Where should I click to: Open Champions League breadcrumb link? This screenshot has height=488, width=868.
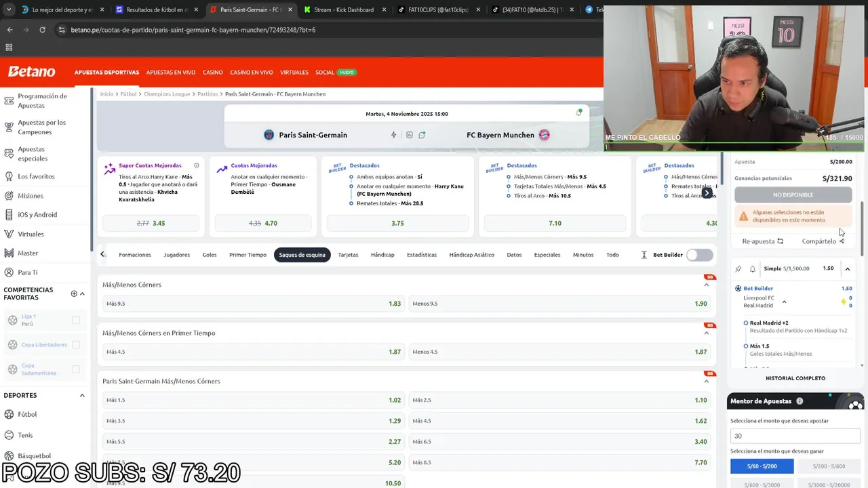click(x=167, y=94)
